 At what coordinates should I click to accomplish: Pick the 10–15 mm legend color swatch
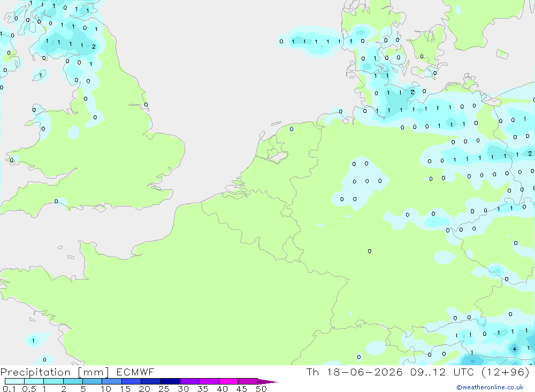112,381
